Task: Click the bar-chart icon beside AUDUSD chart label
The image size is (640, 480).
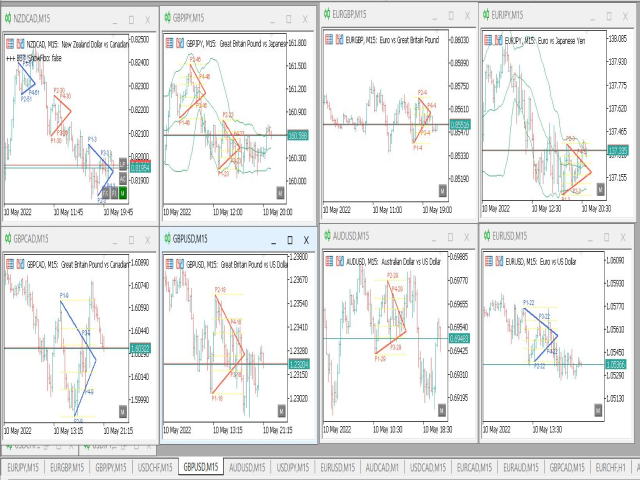Action: pyautogui.click(x=340, y=261)
